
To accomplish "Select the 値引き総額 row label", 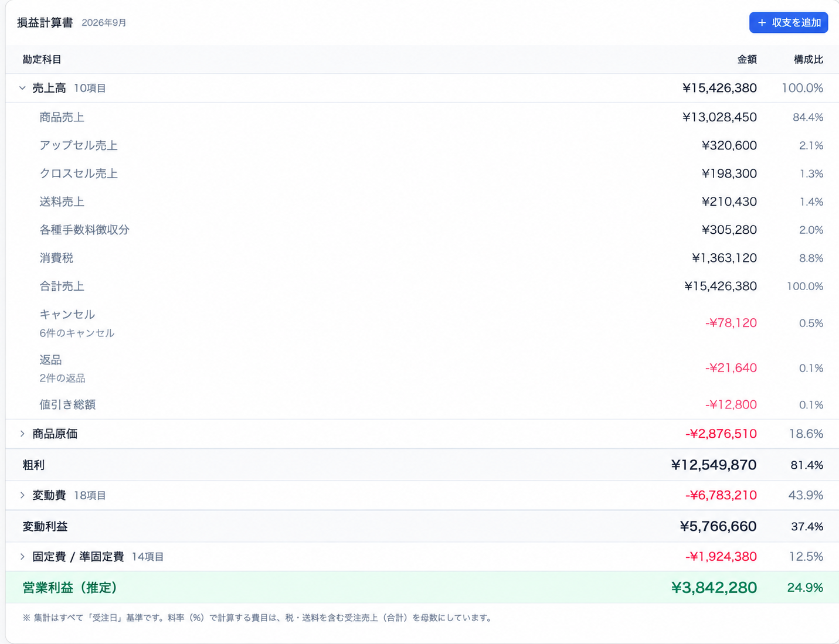I will [x=67, y=404].
